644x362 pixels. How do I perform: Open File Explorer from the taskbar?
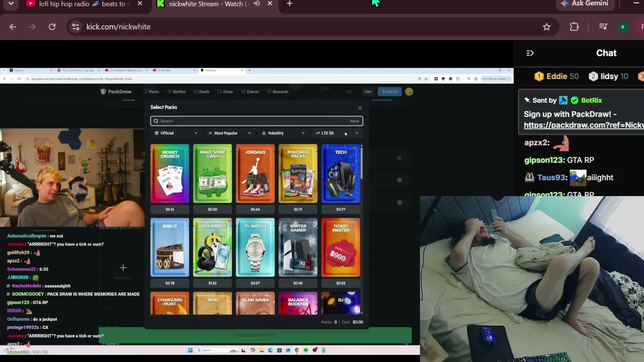262,350
